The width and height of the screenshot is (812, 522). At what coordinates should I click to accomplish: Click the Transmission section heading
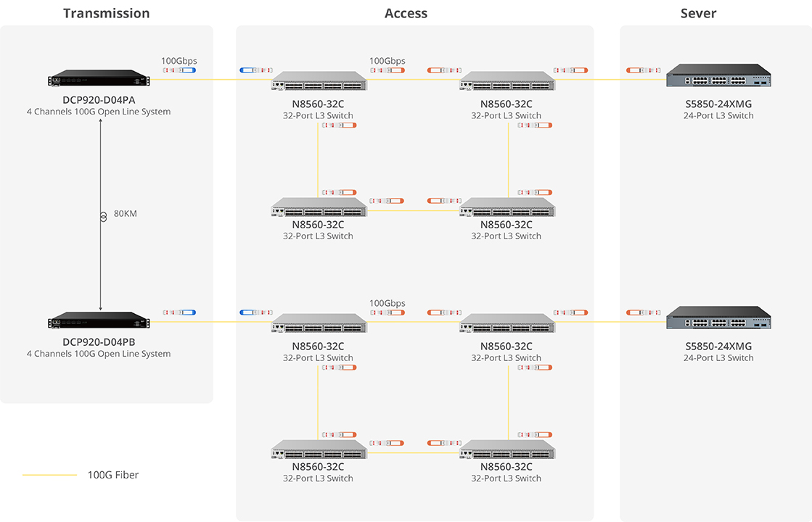[107, 13]
